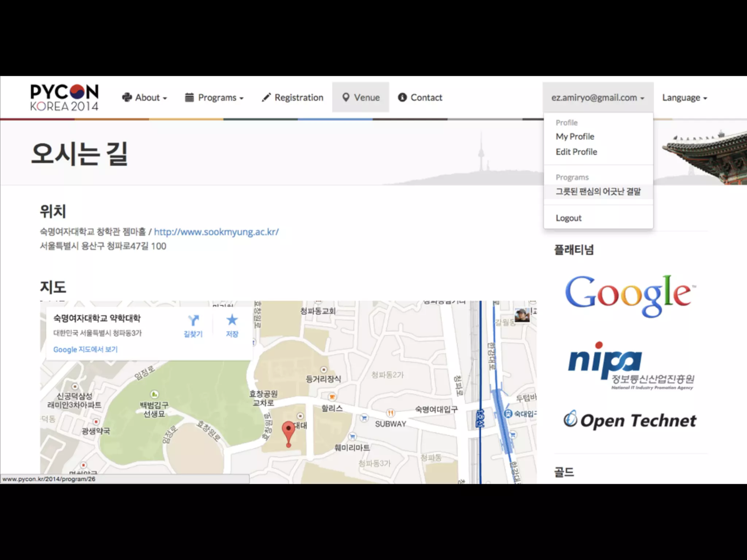This screenshot has width=747, height=560.
Task: Click the save star icon on map
Action: tap(232, 320)
